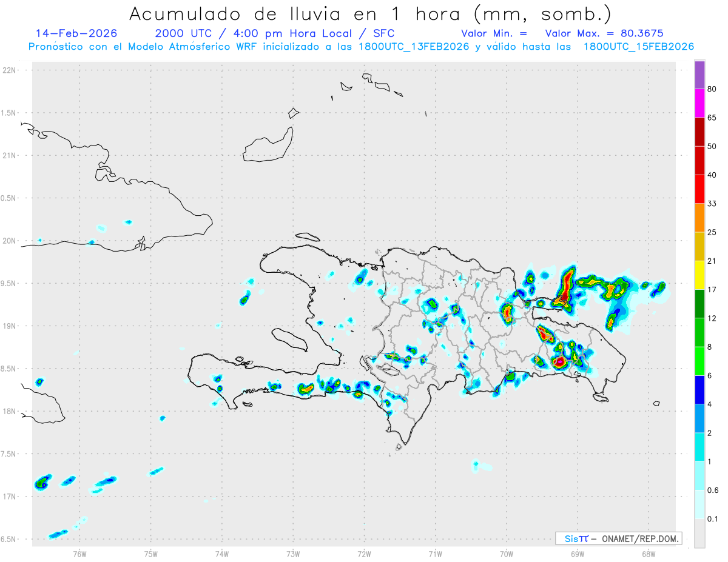Image resolution: width=728 pixels, height=562 pixels.
Task: Click the 'Valor Min. =' label
Action: [x=494, y=33]
